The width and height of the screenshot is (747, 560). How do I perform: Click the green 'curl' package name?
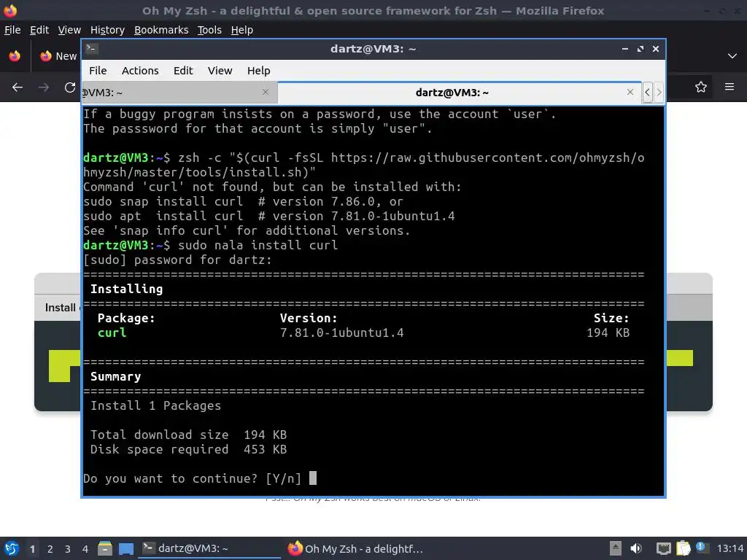112,332
